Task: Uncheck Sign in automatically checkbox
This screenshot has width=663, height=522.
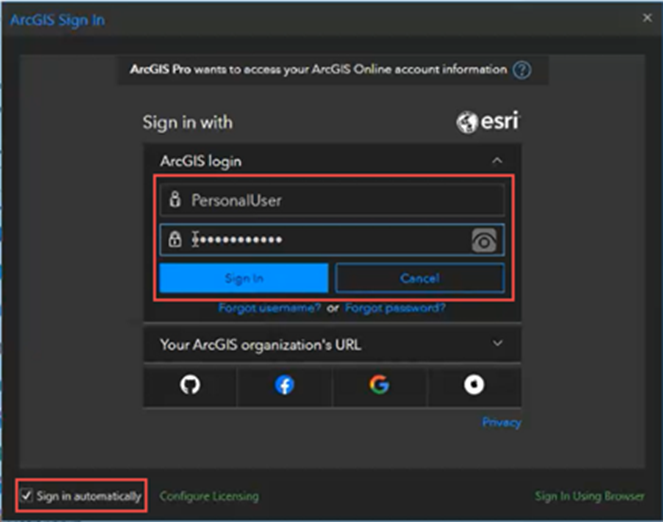Action: pyautogui.click(x=26, y=495)
